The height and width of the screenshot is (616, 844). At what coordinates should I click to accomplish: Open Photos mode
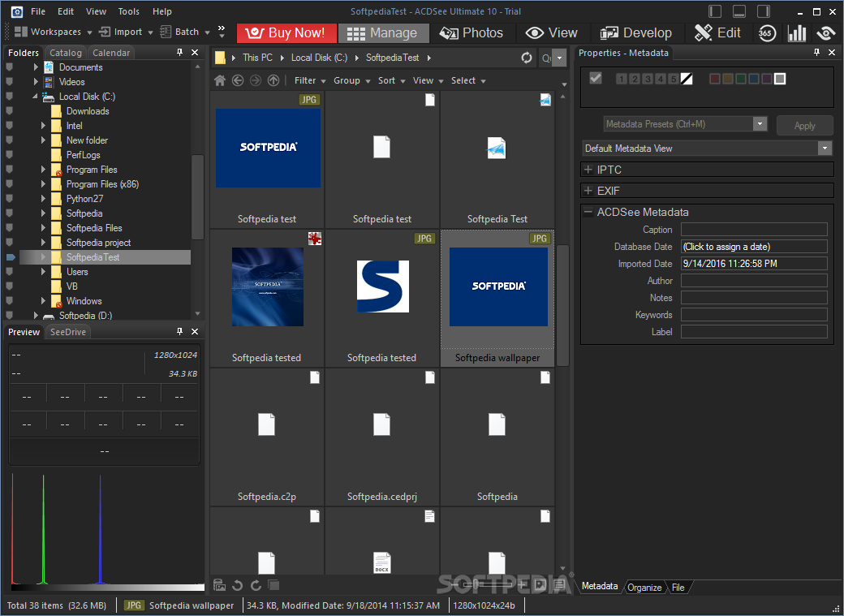pyautogui.click(x=471, y=32)
